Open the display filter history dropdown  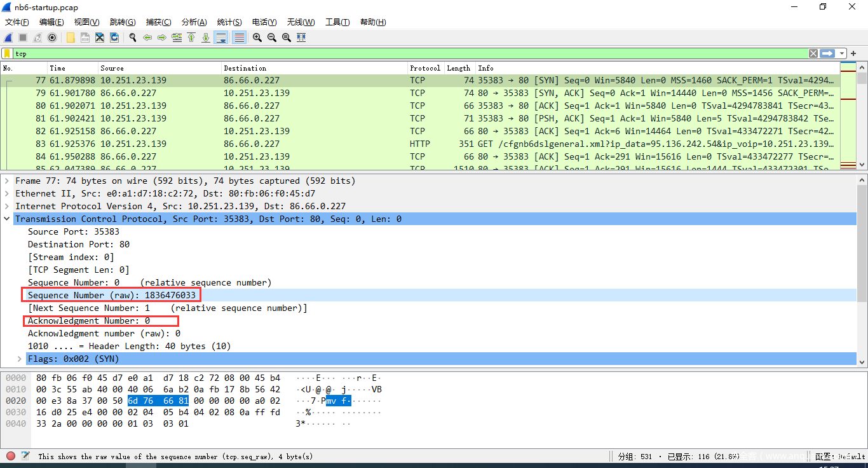click(842, 53)
